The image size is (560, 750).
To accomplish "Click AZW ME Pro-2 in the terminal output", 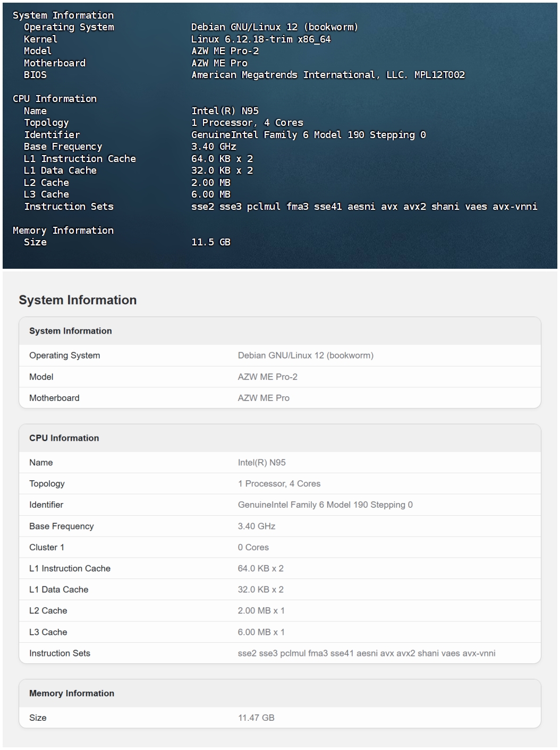I will point(225,51).
